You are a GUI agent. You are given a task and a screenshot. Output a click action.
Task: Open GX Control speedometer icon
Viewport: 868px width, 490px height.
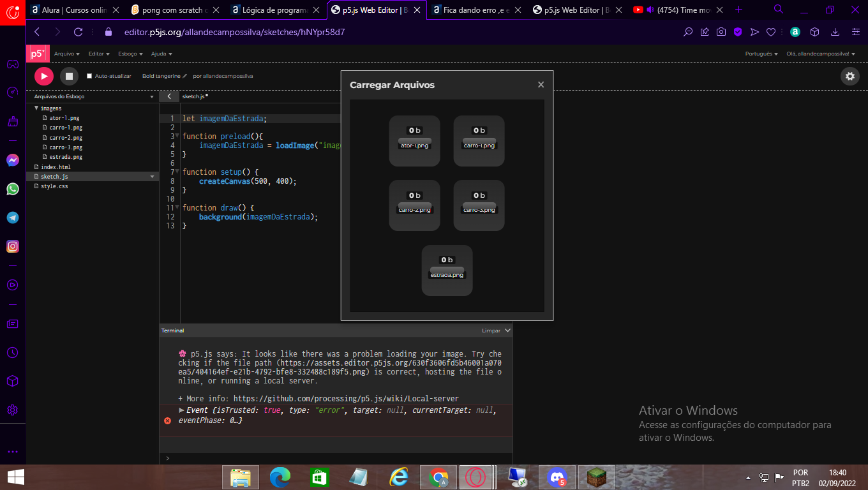coord(13,93)
